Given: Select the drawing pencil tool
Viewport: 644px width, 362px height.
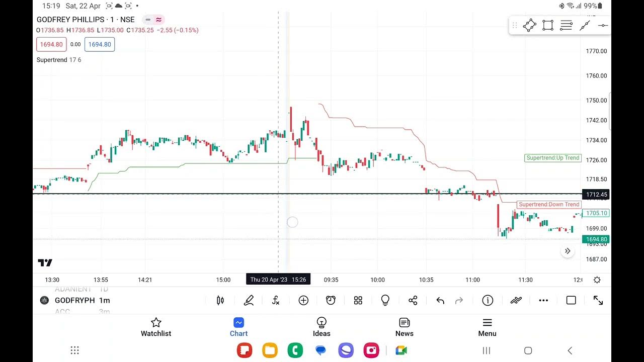Looking at the screenshot, I should coord(249,301).
